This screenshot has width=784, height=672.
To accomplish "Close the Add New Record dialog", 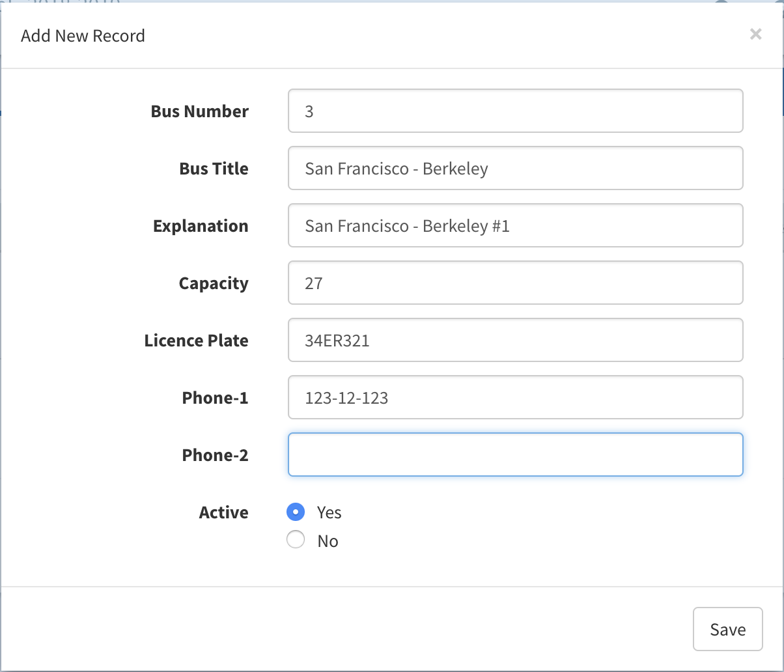I will coord(755,35).
